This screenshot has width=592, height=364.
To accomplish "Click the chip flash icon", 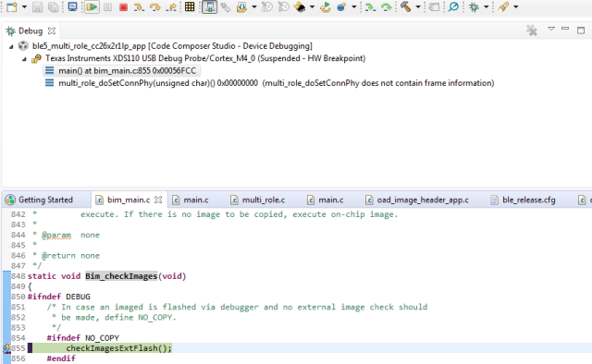I will point(300,6).
